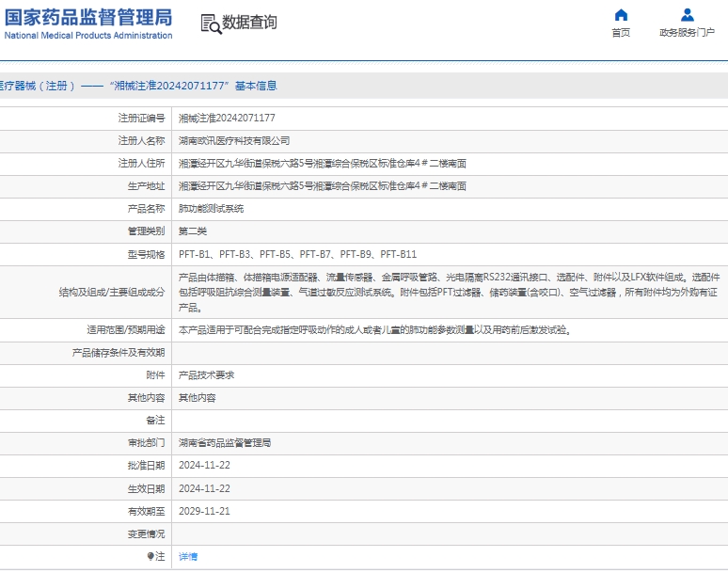Open the 产品技术要求 attachment
728x573 pixels.
(x=206, y=375)
